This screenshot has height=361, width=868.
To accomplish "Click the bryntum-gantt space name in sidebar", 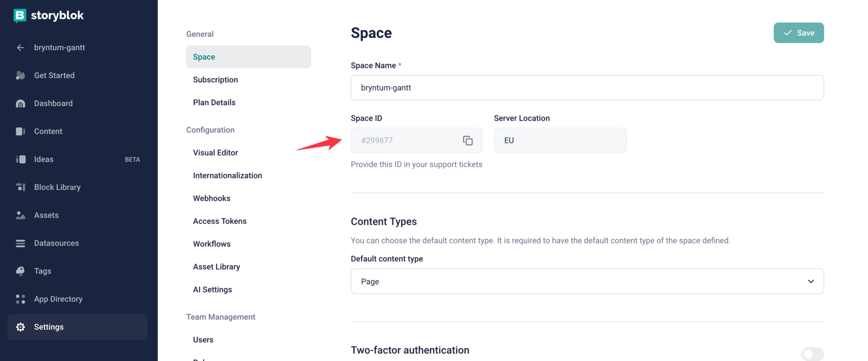I will coord(59,48).
